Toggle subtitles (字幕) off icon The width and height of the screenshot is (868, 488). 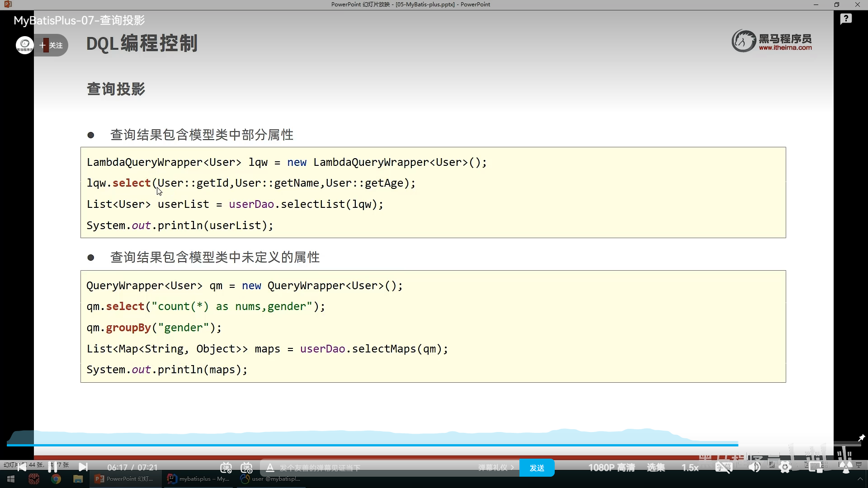point(723,468)
